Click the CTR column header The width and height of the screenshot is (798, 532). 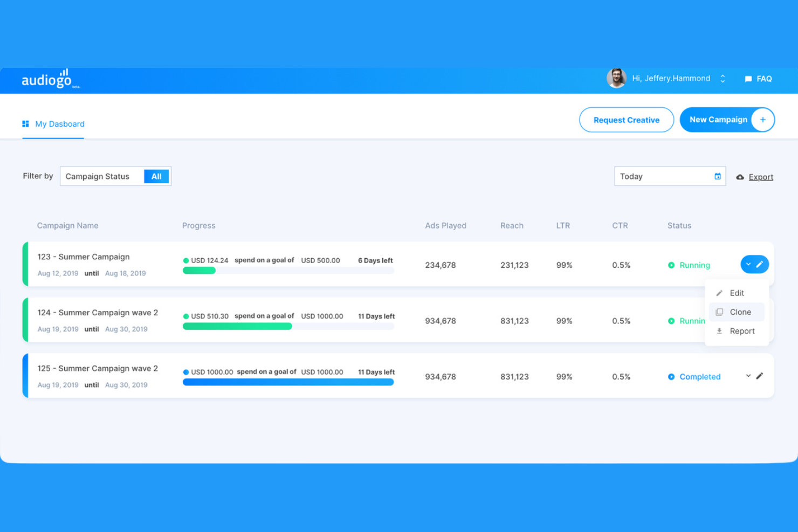click(x=620, y=225)
